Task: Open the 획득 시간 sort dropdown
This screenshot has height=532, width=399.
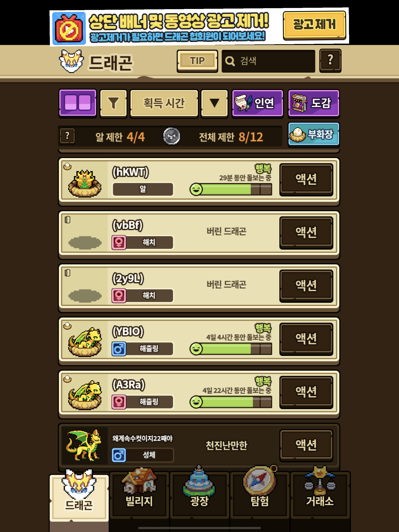Action: (x=164, y=103)
